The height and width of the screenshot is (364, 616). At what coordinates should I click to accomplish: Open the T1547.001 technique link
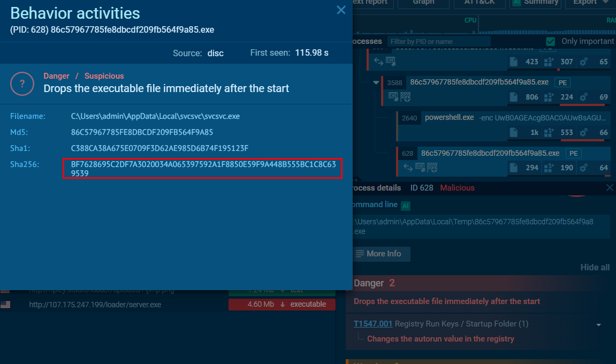point(373,324)
